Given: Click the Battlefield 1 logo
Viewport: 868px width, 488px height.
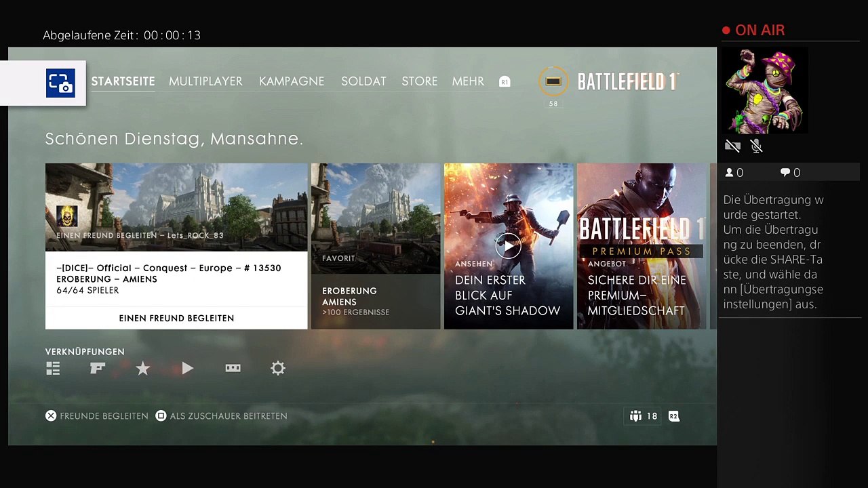Looking at the screenshot, I should click(628, 81).
